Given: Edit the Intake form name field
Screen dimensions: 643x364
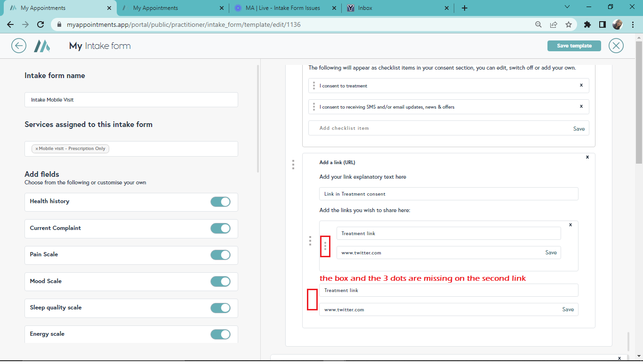Looking at the screenshot, I should coord(131,100).
